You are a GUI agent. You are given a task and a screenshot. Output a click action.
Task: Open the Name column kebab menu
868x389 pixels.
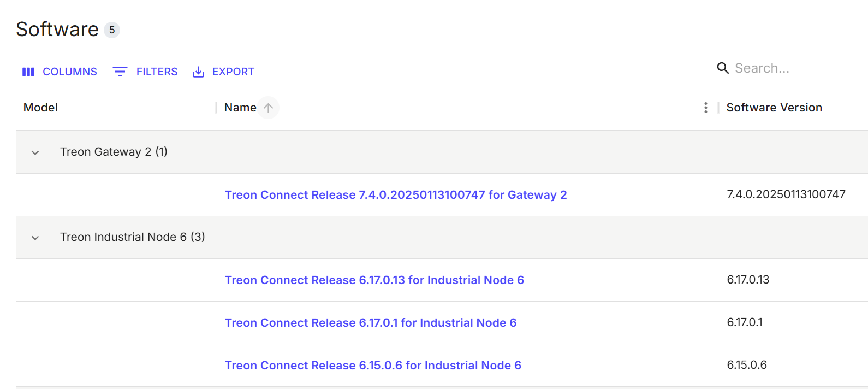706,108
